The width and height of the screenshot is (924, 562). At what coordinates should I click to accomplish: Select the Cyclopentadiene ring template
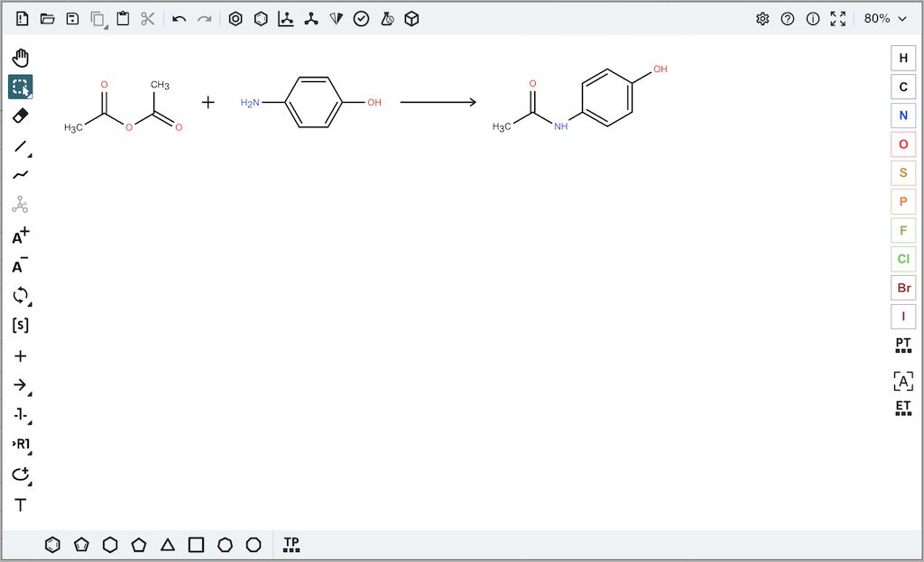[x=81, y=545]
